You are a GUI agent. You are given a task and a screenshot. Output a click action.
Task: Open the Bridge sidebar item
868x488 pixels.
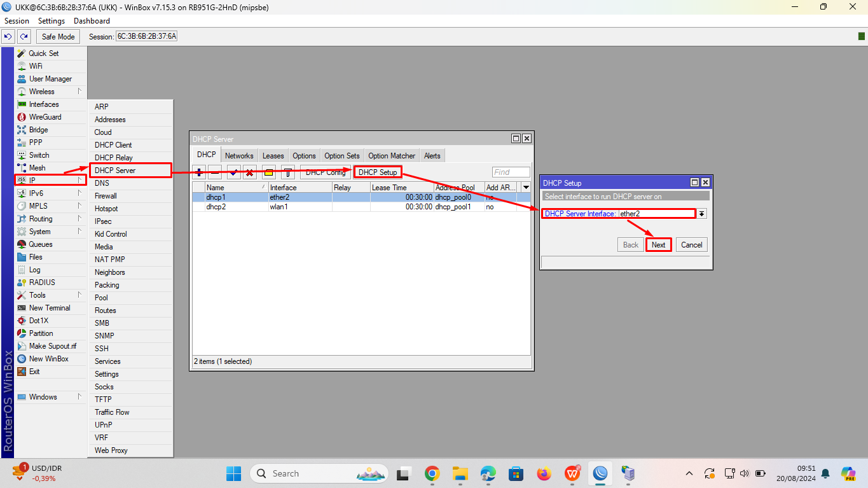pyautogui.click(x=38, y=130)
